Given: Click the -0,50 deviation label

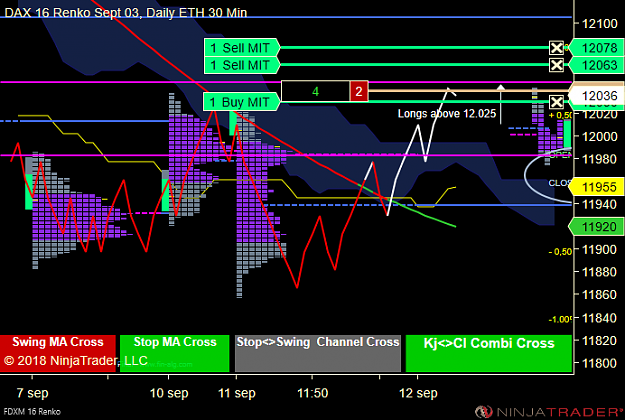Looking at the screenshot, I should [x=560, y=252].
